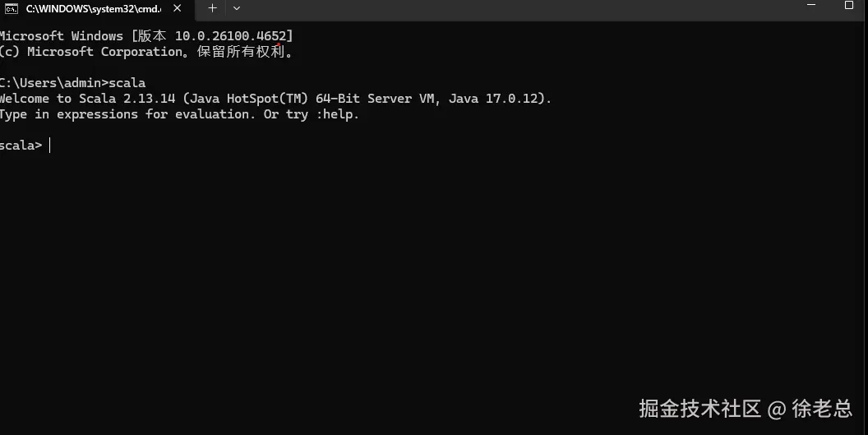The height and width of the screenshot is (435, 868).
Task: Click the 掘金技术社区 watermark text
Action: click(699, 408)
